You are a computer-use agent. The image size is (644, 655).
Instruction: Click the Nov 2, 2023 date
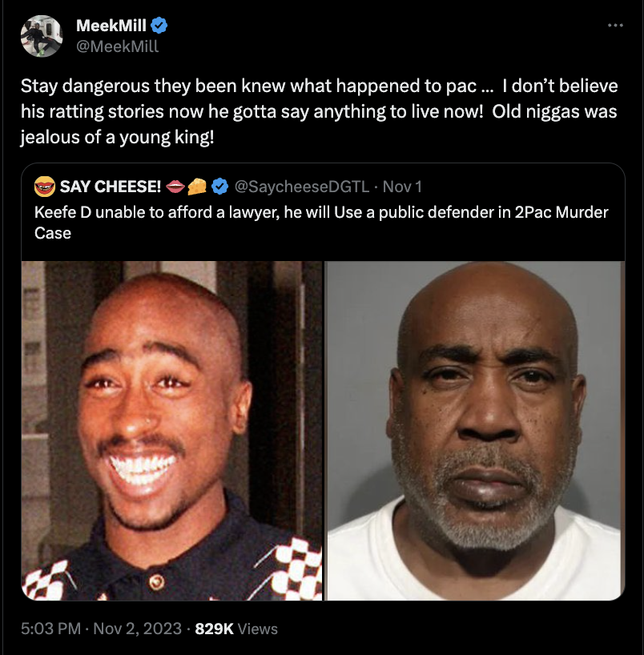[x=138, y=629]
